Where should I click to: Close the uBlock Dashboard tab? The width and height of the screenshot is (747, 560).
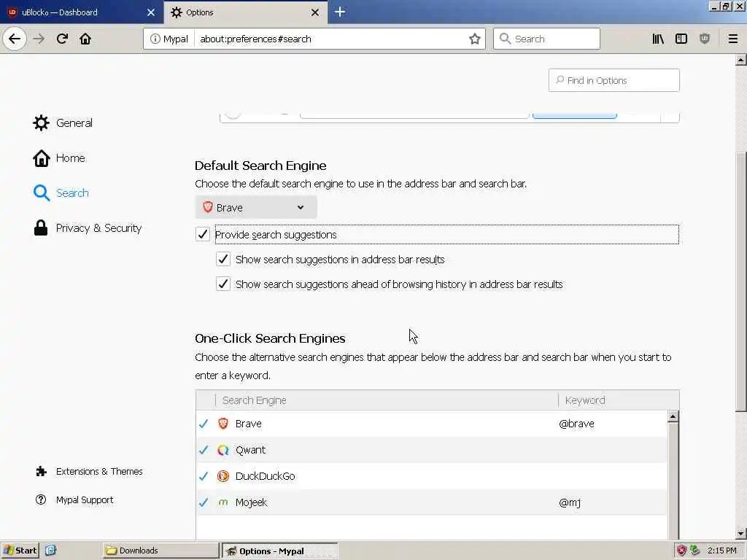pos(150,12)
